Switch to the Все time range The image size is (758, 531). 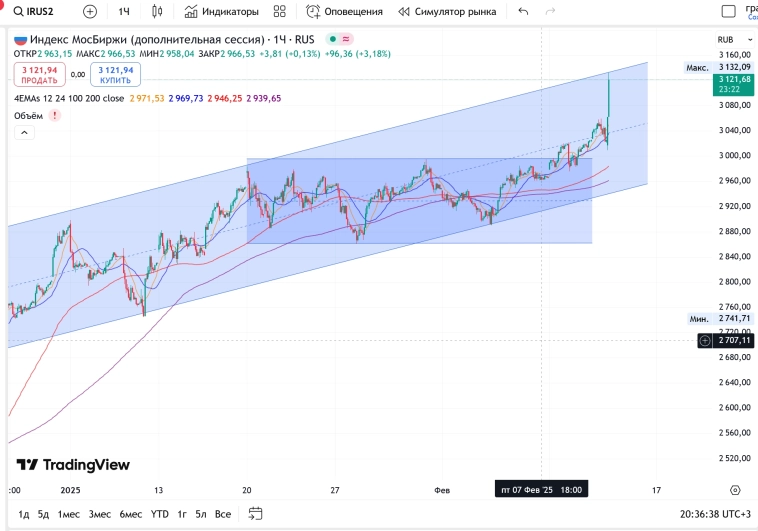tap(223, 514)
